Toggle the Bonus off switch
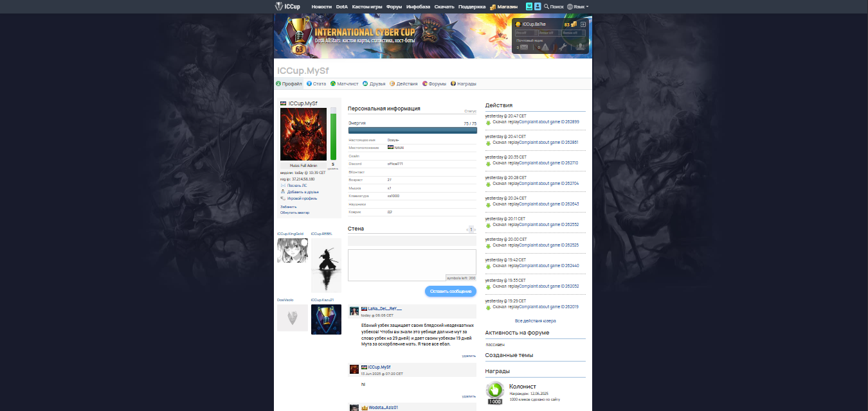Image resolution: width=868 pixels, height=411 pixels. coord(574,32)
